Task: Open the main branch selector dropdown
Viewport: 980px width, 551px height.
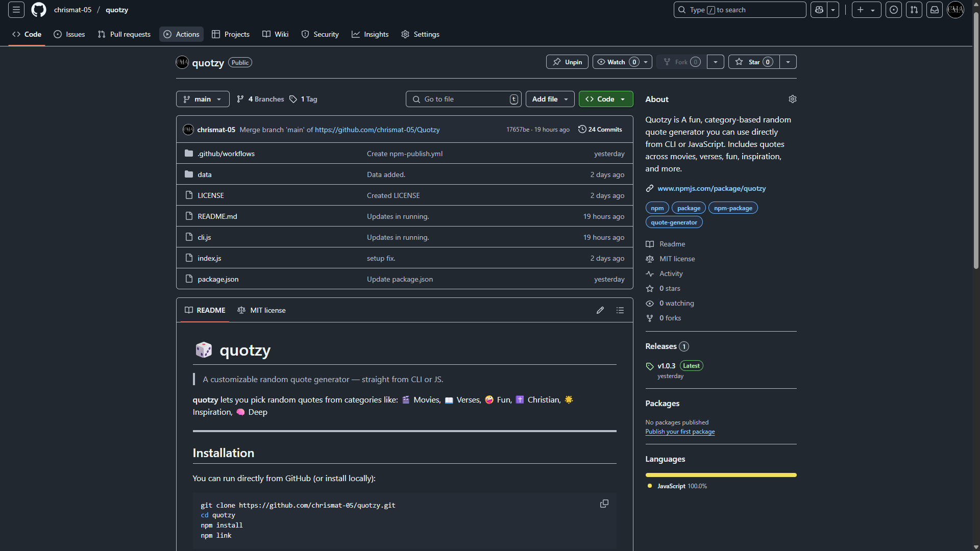Action: (x=203, y=99)
